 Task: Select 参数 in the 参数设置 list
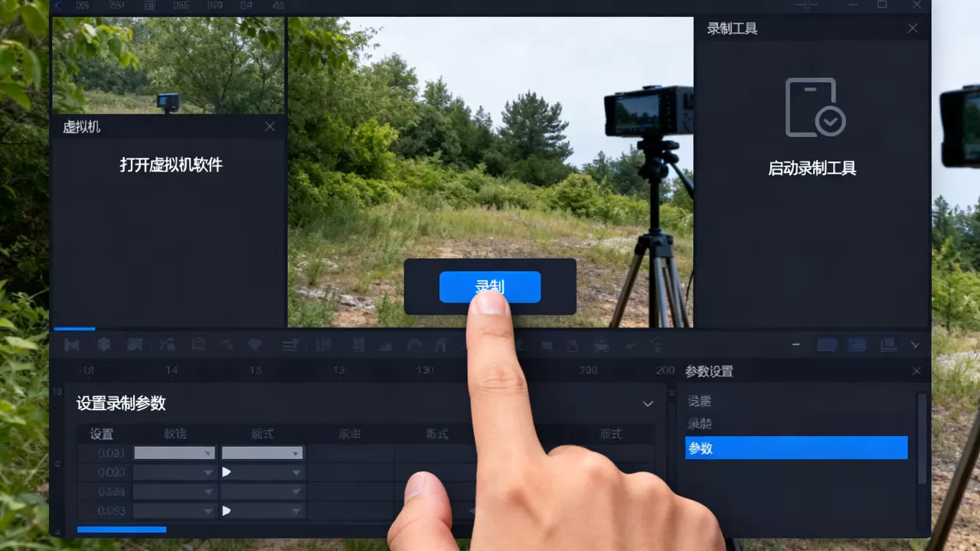[x=796, y=448]
